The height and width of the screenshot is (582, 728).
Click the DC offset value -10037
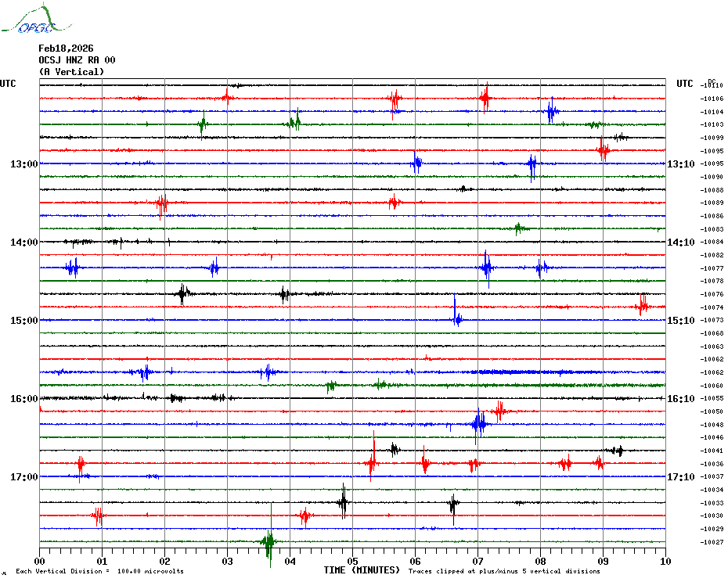(712, 476)
